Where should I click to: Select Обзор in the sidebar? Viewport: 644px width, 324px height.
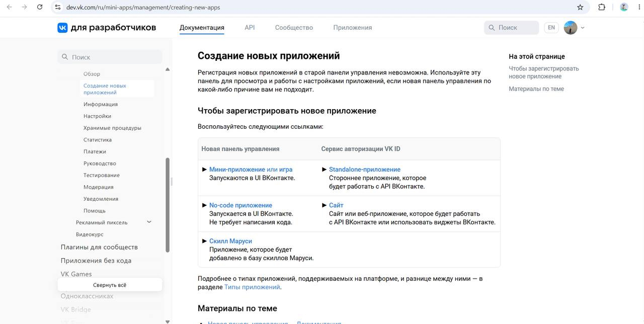(x=92, y=74)
